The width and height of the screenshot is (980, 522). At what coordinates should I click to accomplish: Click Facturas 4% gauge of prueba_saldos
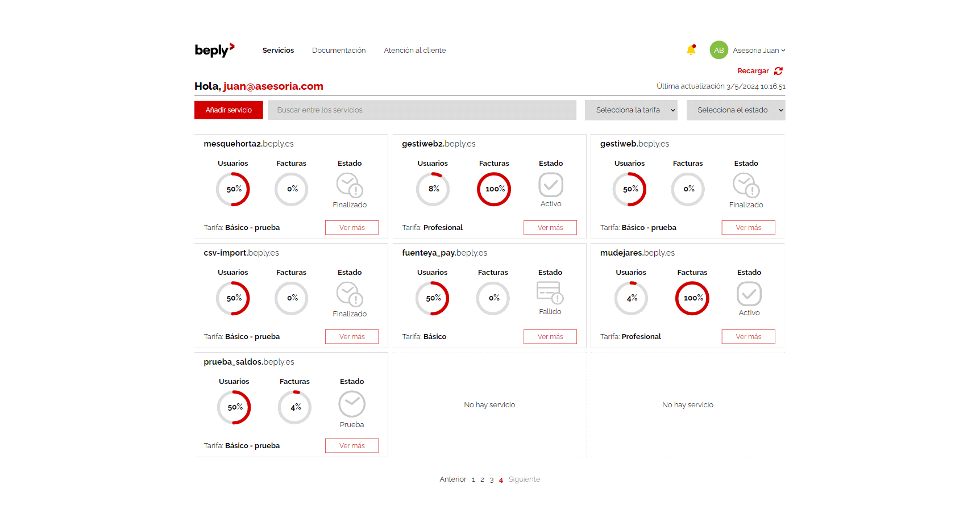coord(294,407)
